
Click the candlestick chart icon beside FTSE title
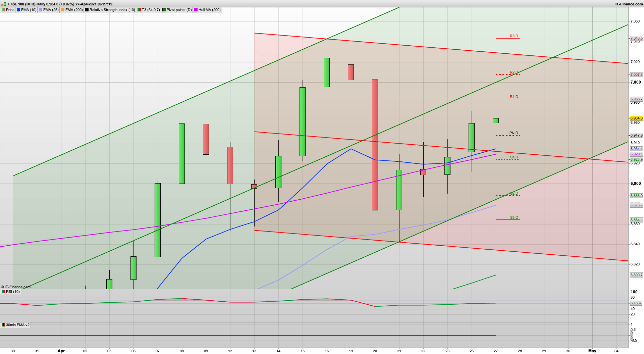(3, 4)
